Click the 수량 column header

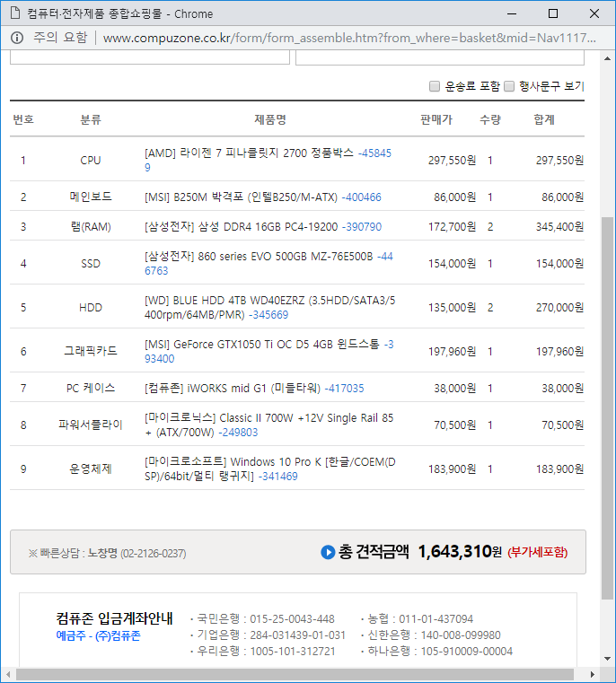(490, 119)
